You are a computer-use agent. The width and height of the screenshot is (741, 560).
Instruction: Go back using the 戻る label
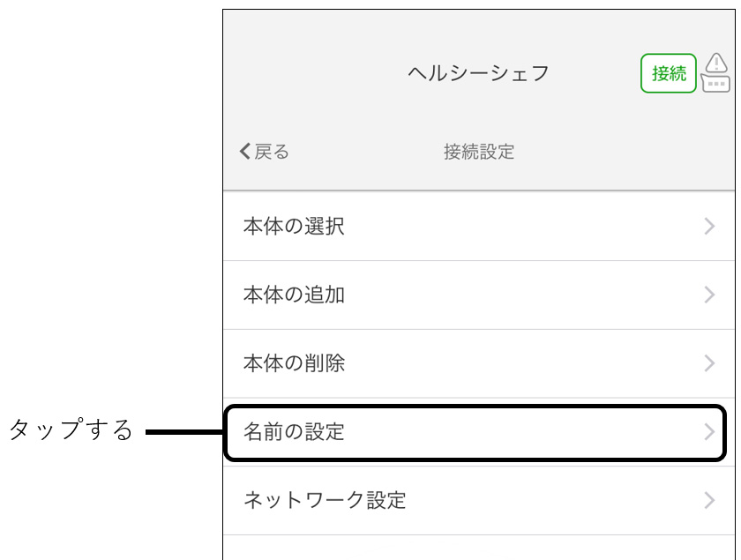click(x=272, y=152)
